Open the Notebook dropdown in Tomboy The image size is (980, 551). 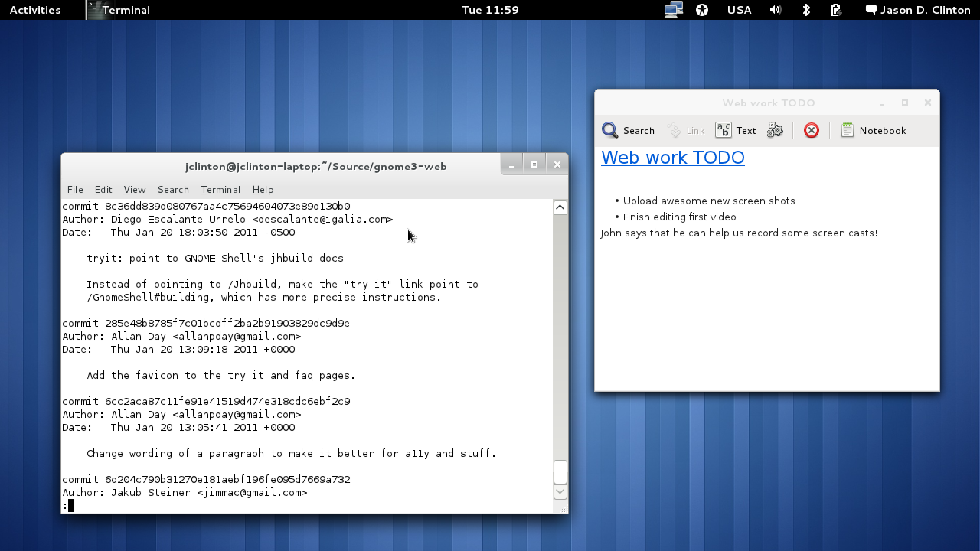coord(874,130)
